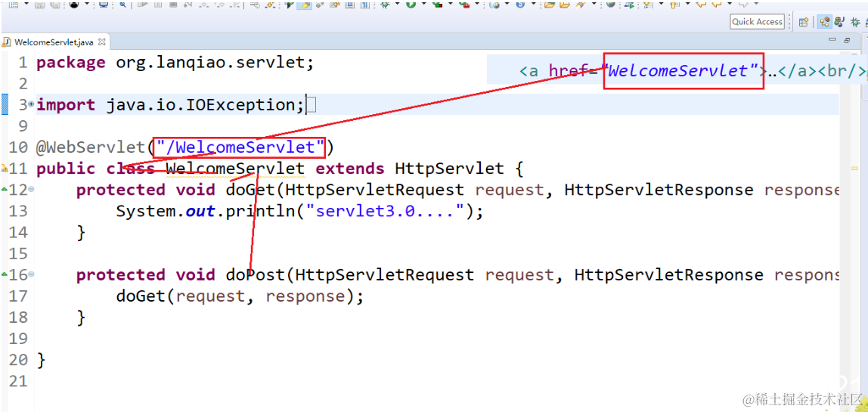Click the folded-import ellipsis box after IOException
This screenshot has width=868, height=412.
click(311, 104)
